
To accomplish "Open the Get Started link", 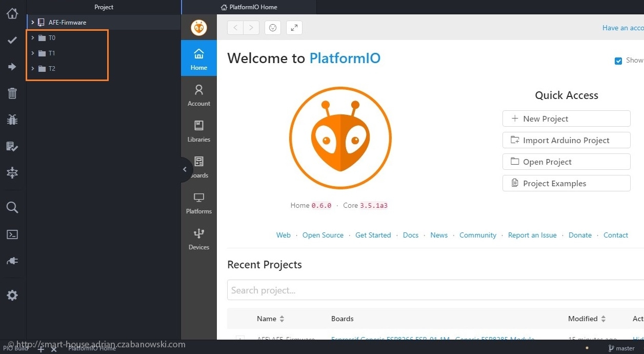I will (x=373, y=235).
